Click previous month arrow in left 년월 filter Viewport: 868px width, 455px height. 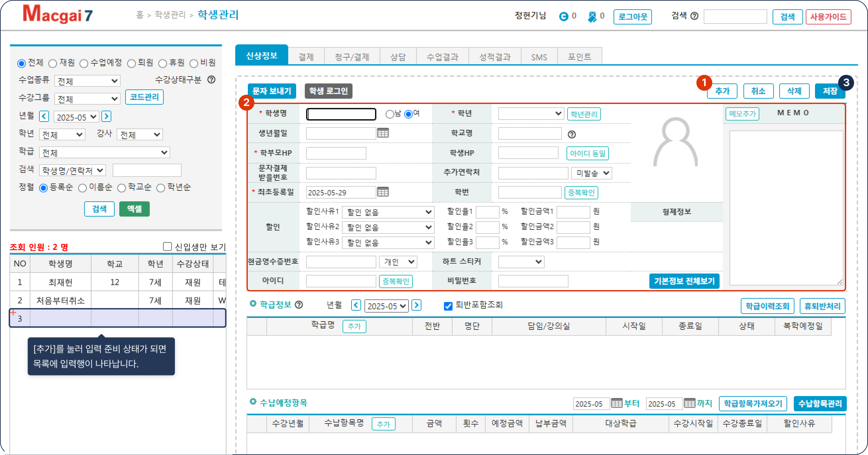point(44,117)
